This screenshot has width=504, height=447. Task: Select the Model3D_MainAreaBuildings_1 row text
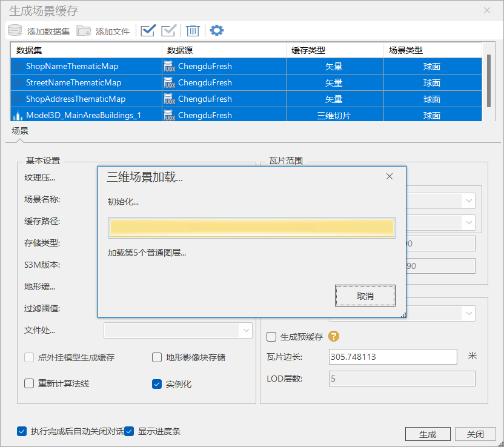click(x=84, y=115)
